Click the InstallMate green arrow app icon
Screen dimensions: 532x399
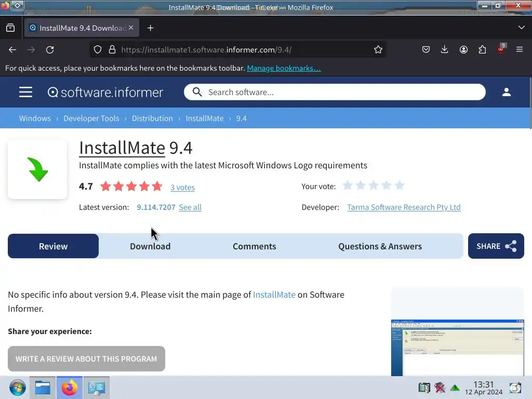coord(37,169)
